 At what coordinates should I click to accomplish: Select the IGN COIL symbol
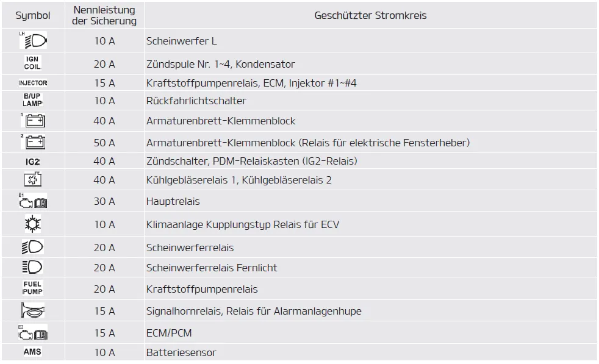pos(33,63)
